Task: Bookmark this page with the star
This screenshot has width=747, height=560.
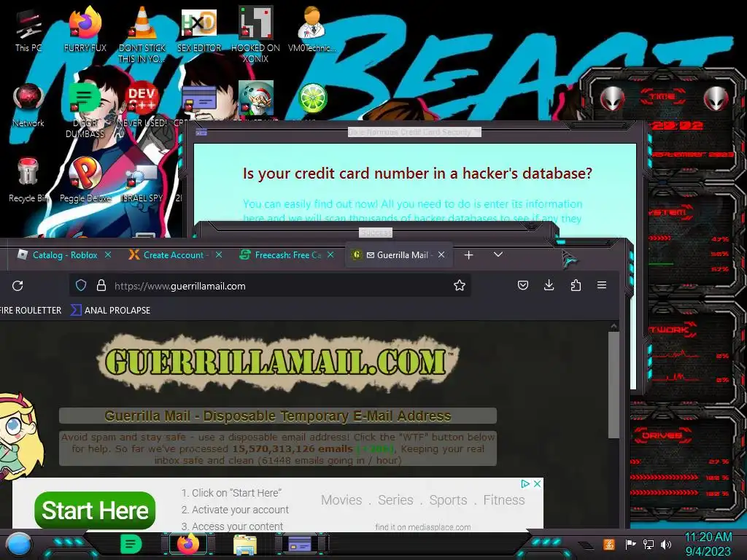Action: (x=460, y=285)
